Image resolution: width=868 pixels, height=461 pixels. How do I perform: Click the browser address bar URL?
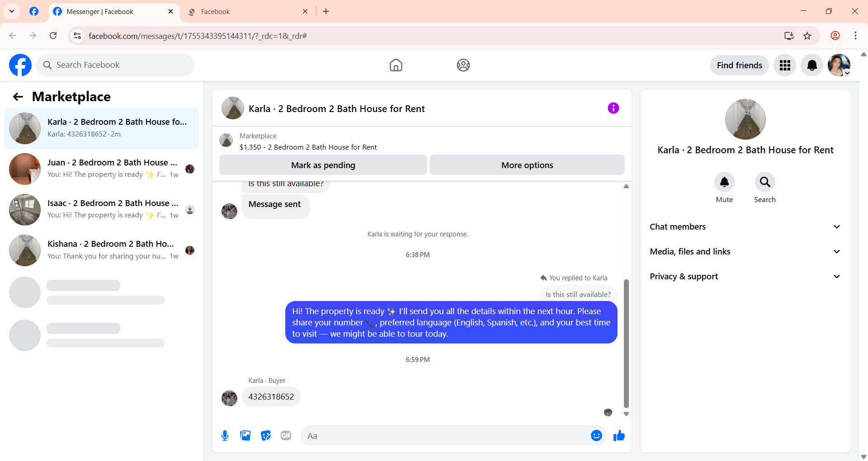(198, 36)
